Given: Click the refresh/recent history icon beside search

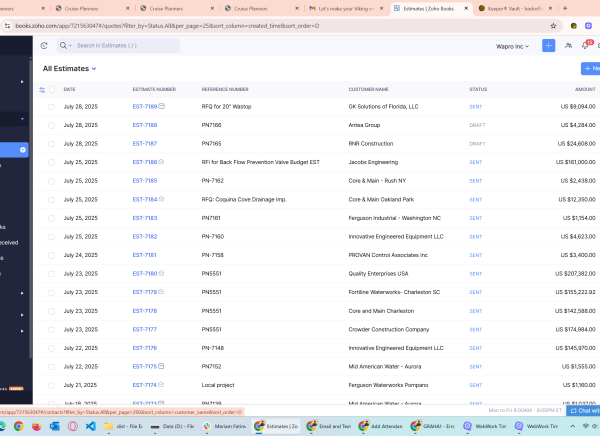Looking at the screenshot, I should pyautogui.click(x=44, y=46).
